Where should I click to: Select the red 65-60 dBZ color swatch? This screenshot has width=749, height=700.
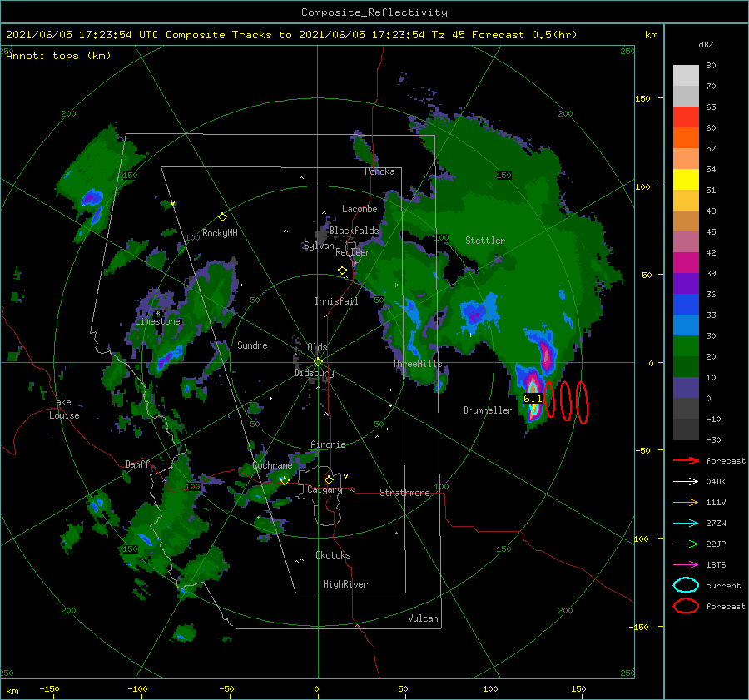tap(686, 117)
